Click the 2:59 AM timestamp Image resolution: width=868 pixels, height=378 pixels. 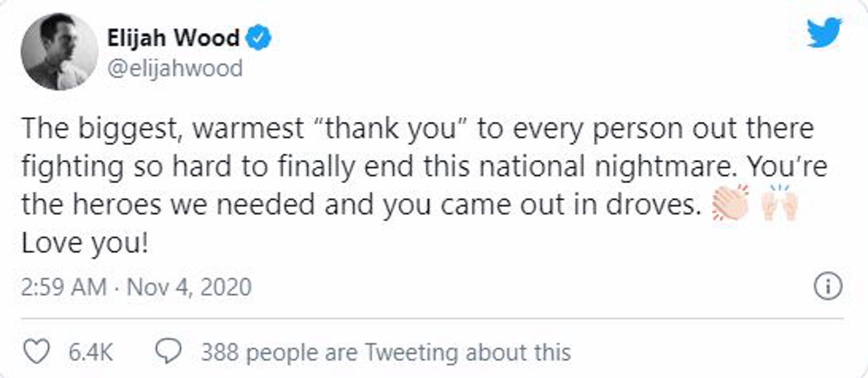(64, 287)
